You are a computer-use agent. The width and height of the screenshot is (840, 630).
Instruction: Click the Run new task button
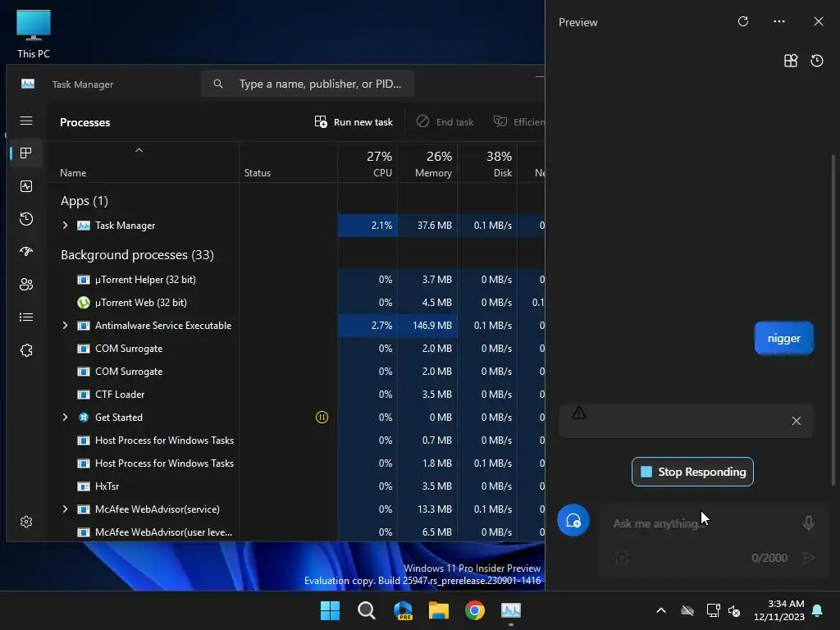tap(354, 122)
